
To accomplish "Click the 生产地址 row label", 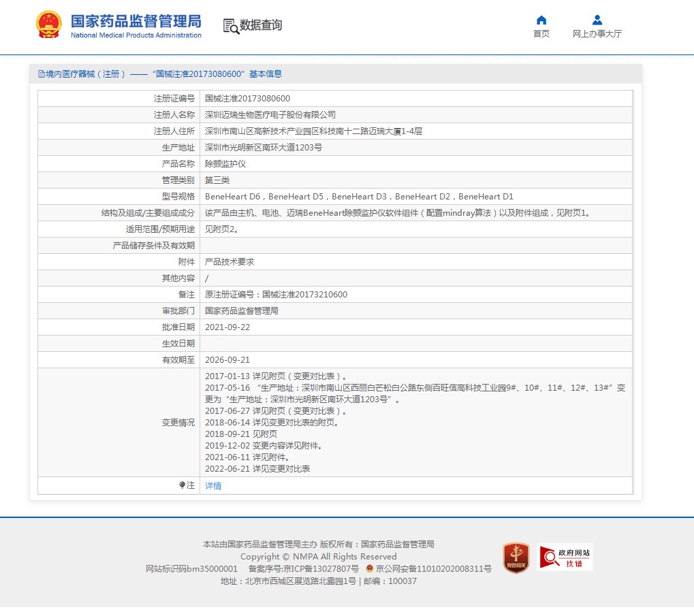I will [178, 148].
